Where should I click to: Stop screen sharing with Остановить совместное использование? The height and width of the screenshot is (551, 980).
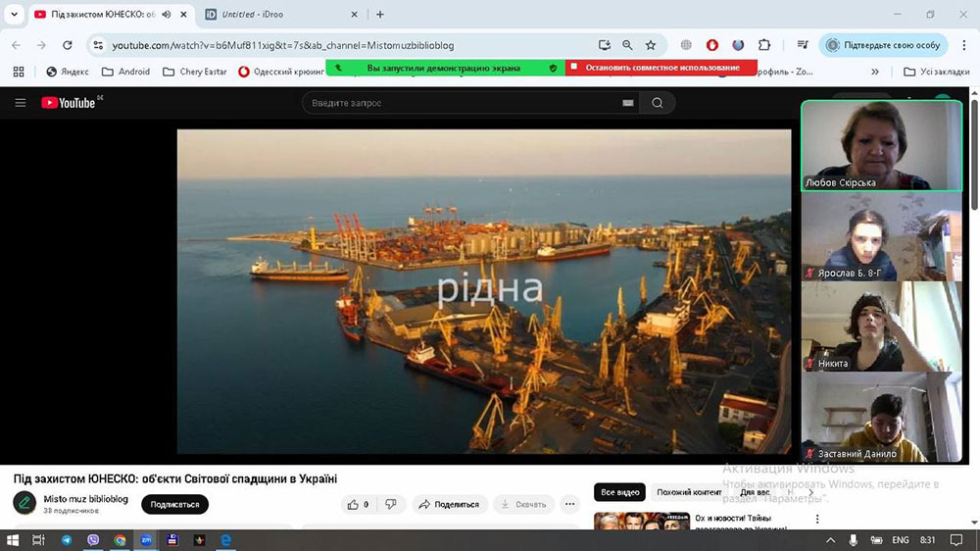point(661,68)
